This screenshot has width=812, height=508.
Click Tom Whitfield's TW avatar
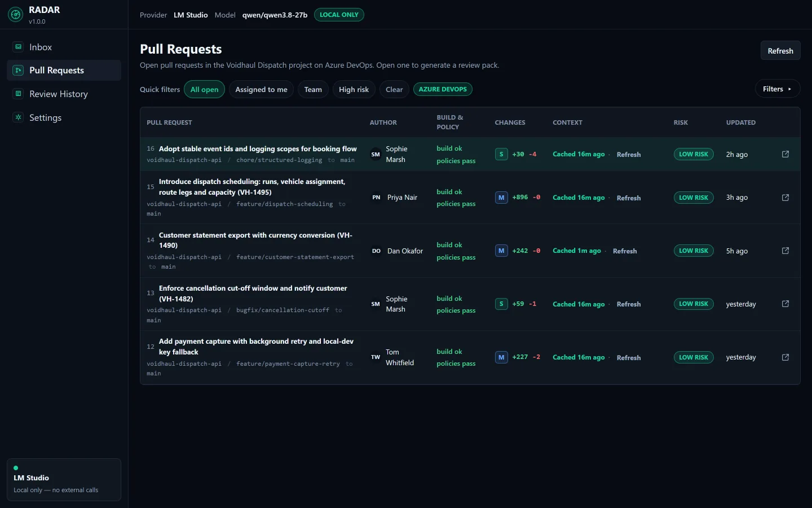(x=376, y=357)
